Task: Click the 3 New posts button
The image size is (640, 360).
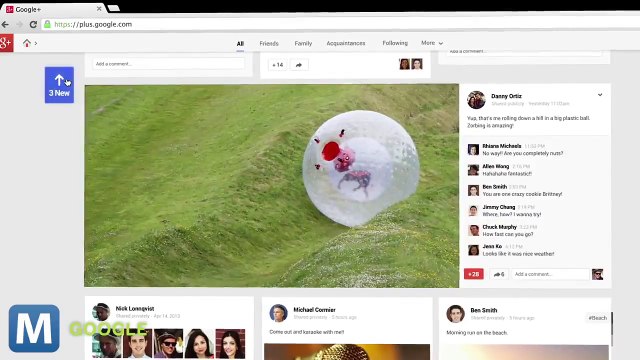Action: (59, 85)
